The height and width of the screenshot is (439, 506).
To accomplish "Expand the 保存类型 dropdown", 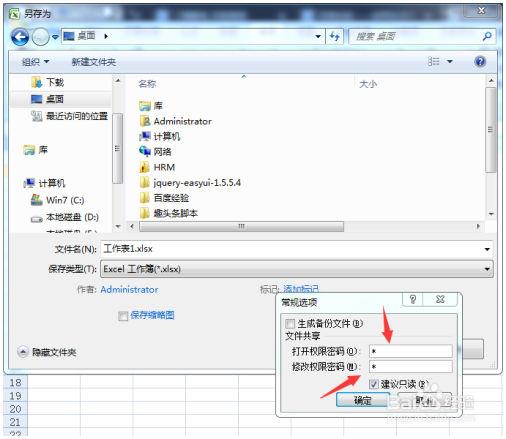I will (487, 269).
